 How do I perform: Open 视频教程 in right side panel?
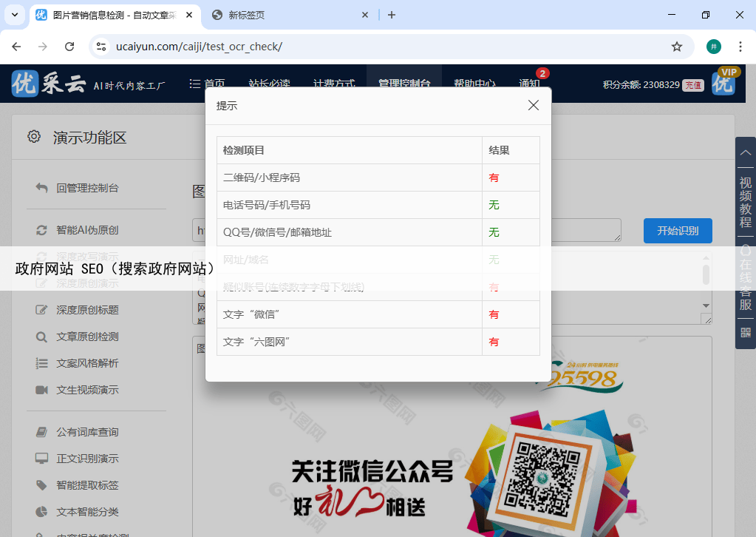745,202
